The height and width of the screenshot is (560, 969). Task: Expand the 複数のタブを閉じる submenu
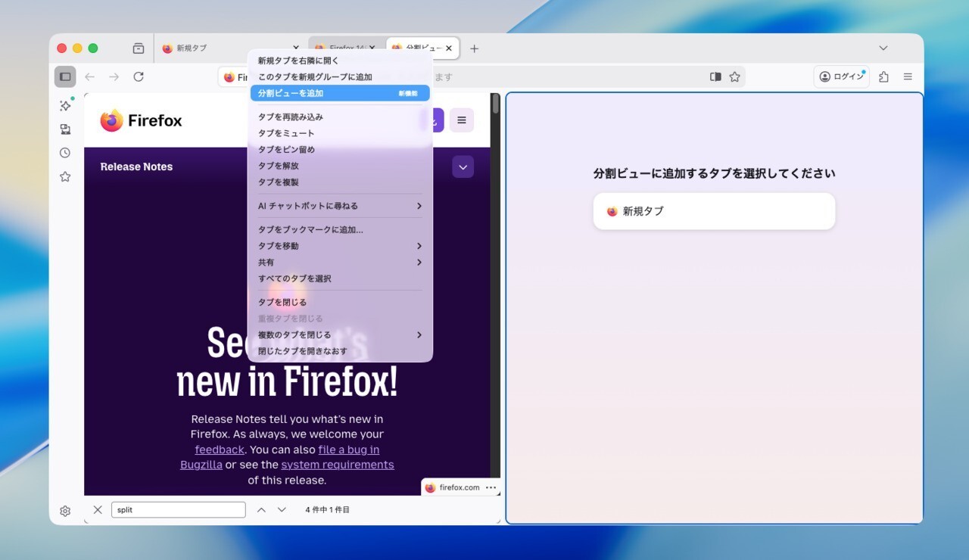point(340,334)
